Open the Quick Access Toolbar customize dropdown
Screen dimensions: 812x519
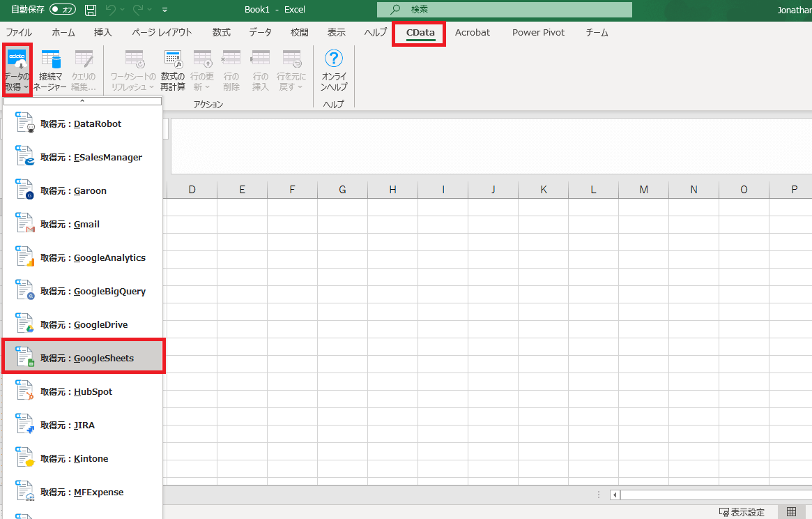164,9
